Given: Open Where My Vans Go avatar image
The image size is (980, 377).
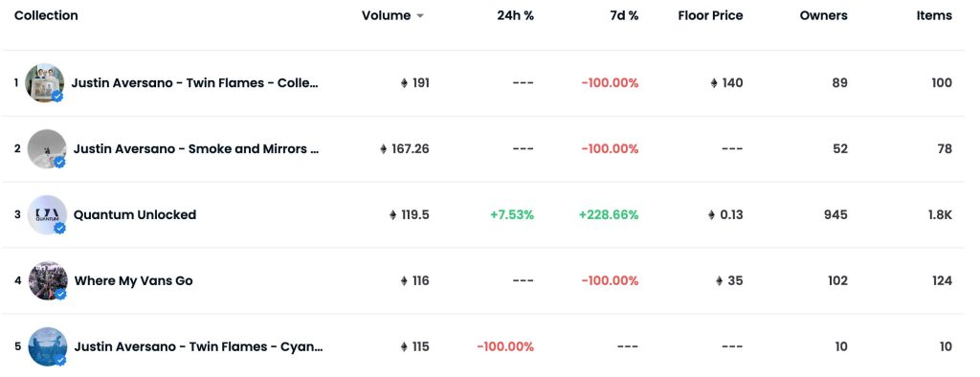Looking at the screenshot, I should 48,280.
